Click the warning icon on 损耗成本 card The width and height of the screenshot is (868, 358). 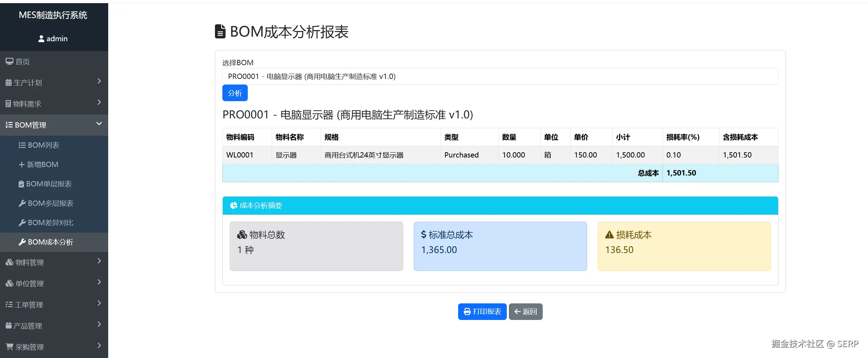610,235
